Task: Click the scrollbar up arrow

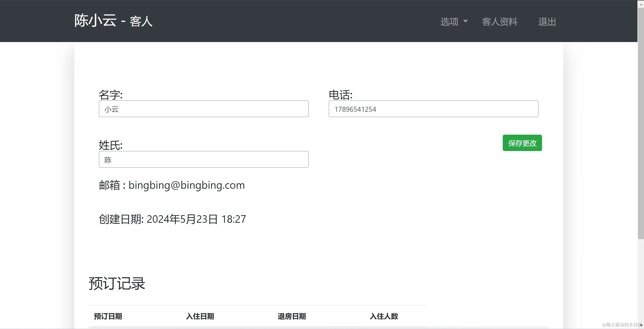Action: [641, 4]
